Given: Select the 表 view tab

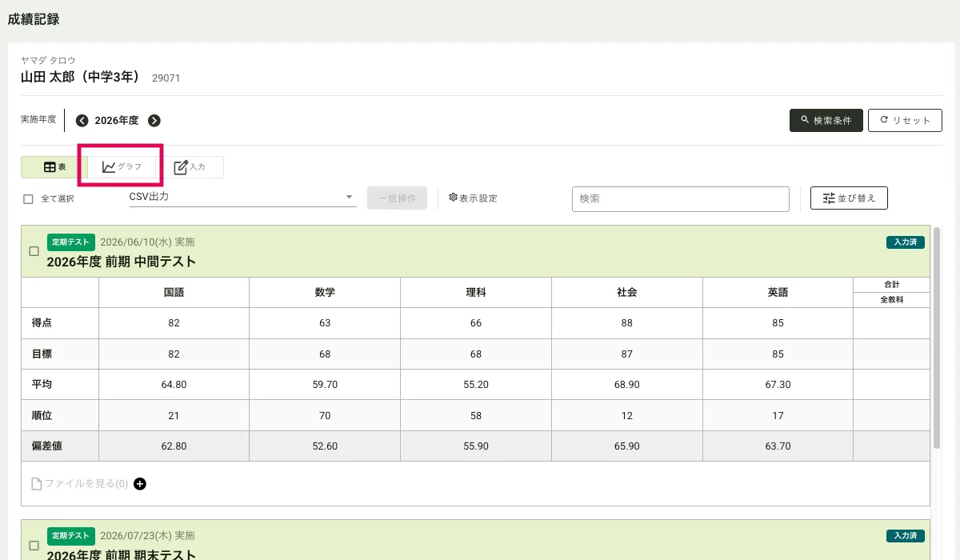Looking at the screenshot, I should pyautogui.click(x=54, y=167).
